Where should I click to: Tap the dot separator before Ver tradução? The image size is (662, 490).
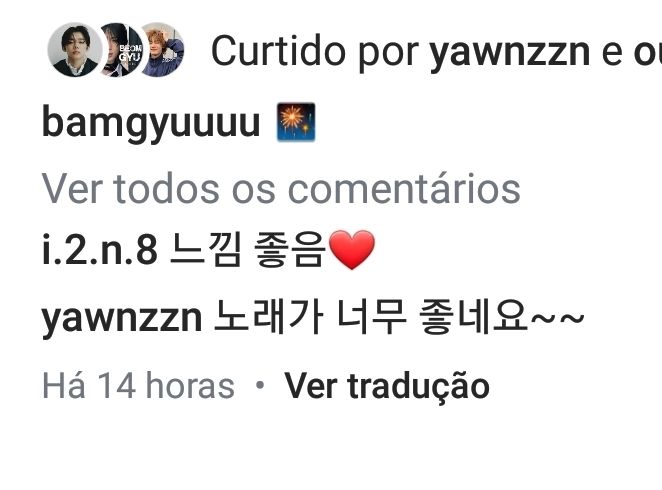click(x=260, y=385)
